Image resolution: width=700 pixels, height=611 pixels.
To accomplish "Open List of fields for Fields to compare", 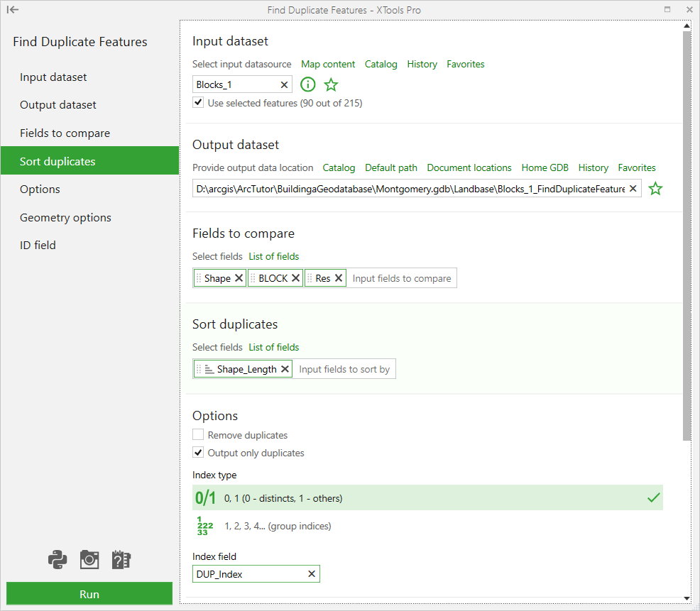I will pos(273,256).
